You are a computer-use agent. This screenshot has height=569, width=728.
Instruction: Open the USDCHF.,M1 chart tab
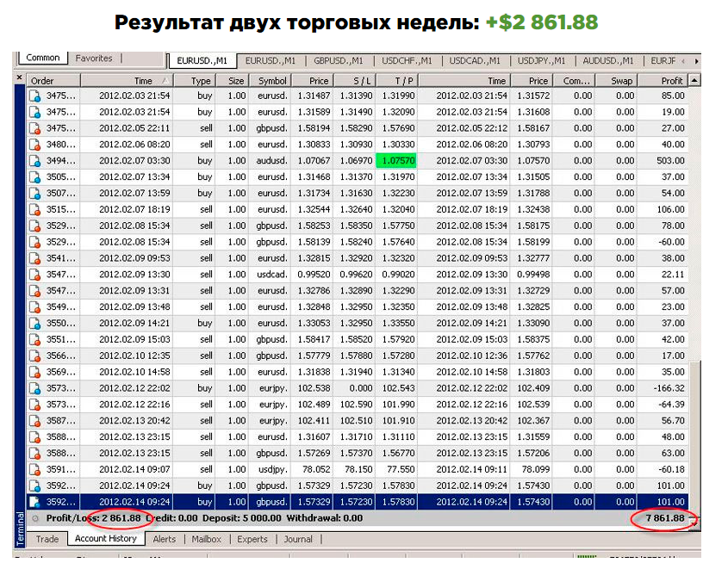click(407, 61)
